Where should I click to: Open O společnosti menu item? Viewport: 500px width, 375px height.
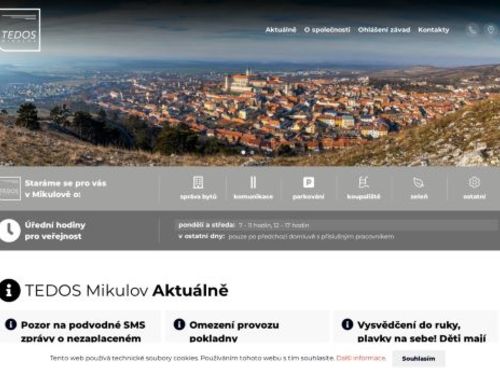[x=327, y=30]
